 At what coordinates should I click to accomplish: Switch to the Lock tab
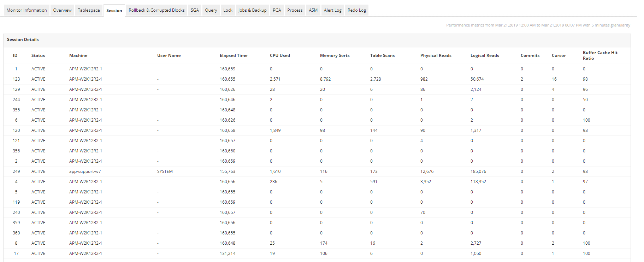[228, 10]
